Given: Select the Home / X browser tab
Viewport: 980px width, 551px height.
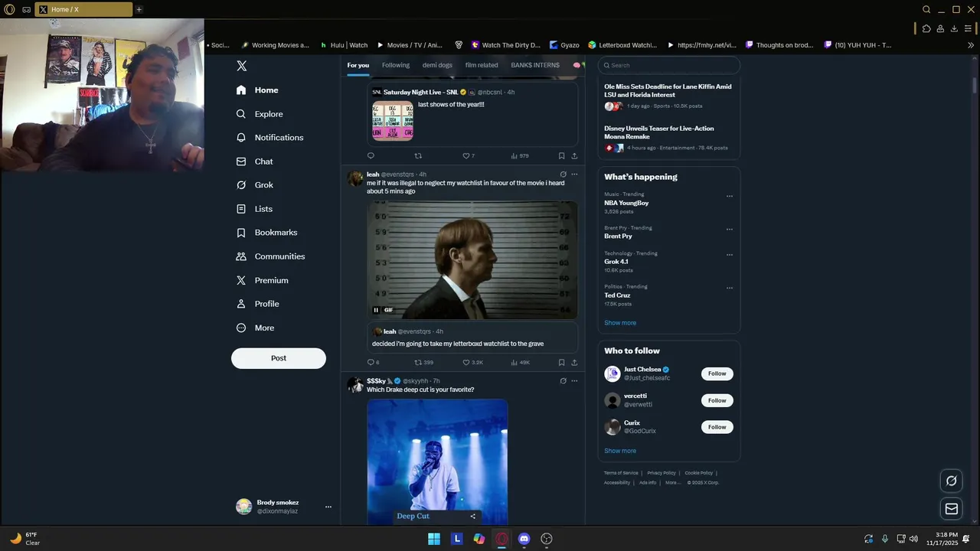Looking at the screenshot, I should click(83, 9).
